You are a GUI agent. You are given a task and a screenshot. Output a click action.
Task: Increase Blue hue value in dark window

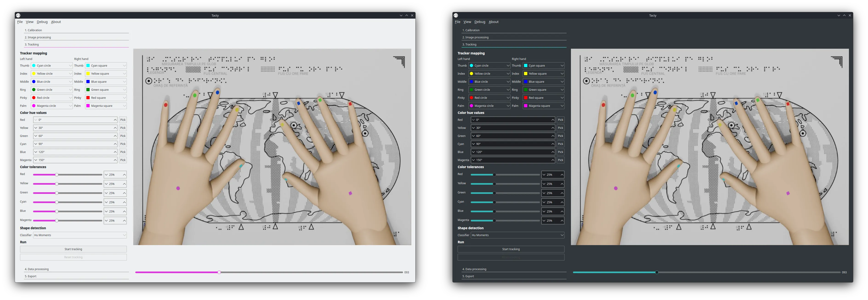pyautogui.click(x=553, y=152)
